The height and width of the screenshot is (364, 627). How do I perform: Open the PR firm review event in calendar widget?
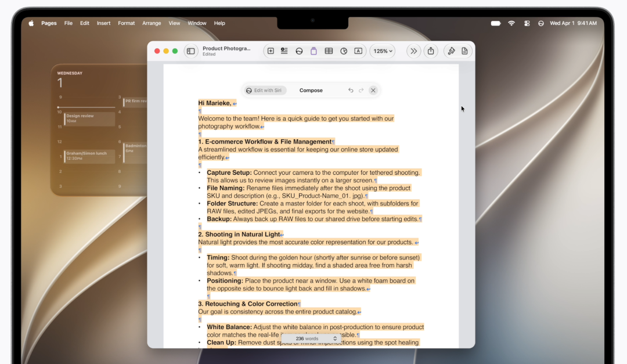click(x=135, y=102)
